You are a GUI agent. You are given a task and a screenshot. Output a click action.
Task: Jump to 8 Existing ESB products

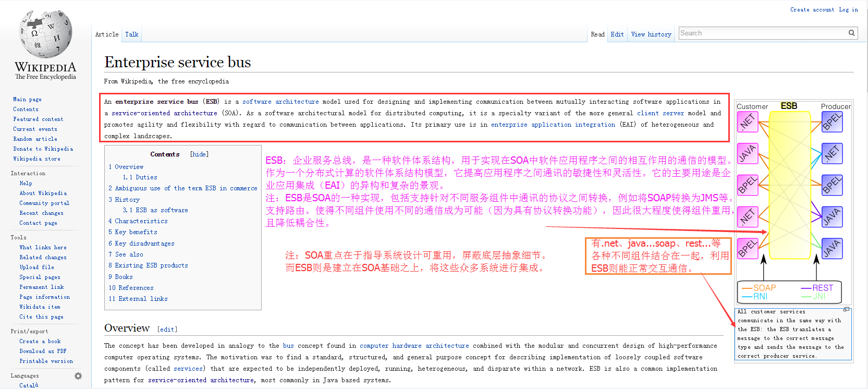(x=148, y=265)
